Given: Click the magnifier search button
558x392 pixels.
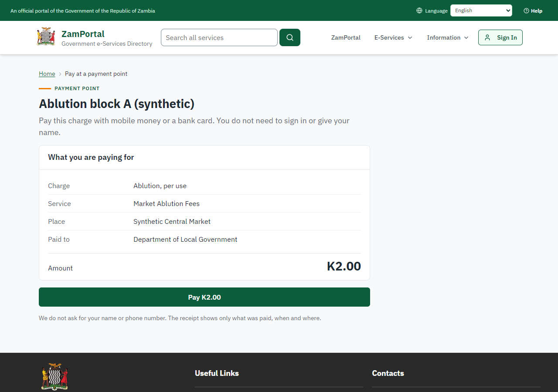Looking at the screenshot, I should point(290,37).
